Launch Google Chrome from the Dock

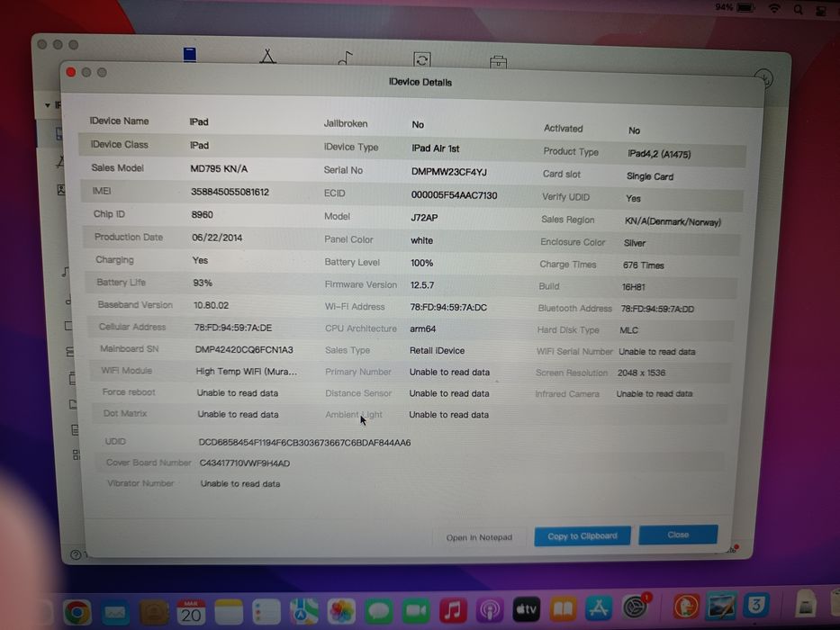(x=77, y=612)
